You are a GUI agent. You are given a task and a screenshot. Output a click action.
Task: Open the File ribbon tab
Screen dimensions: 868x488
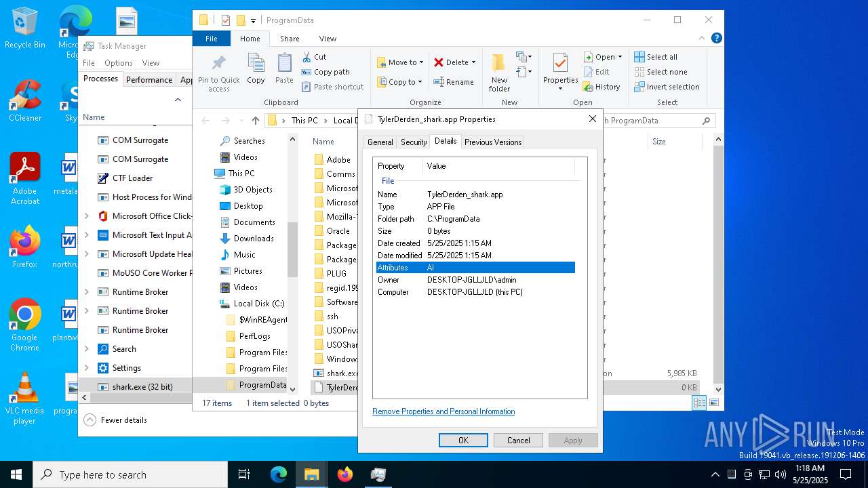(212, 39)
